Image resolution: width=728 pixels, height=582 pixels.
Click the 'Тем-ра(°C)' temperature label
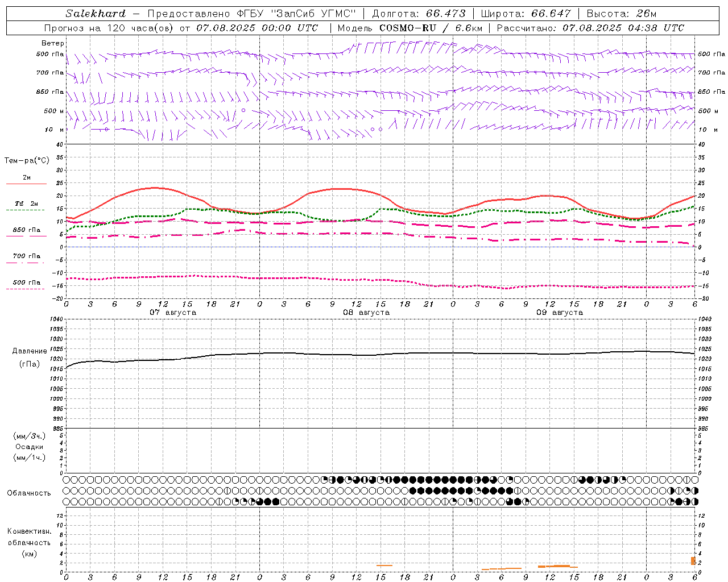[x=27, y=161]
